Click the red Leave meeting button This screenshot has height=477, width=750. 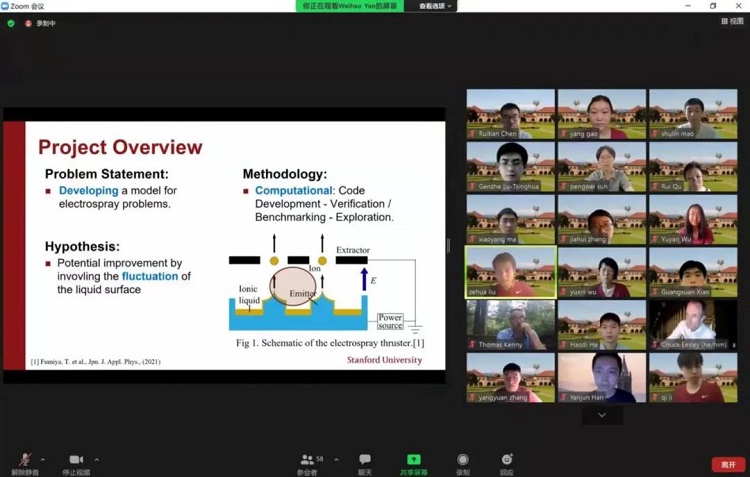click(727, 464)
